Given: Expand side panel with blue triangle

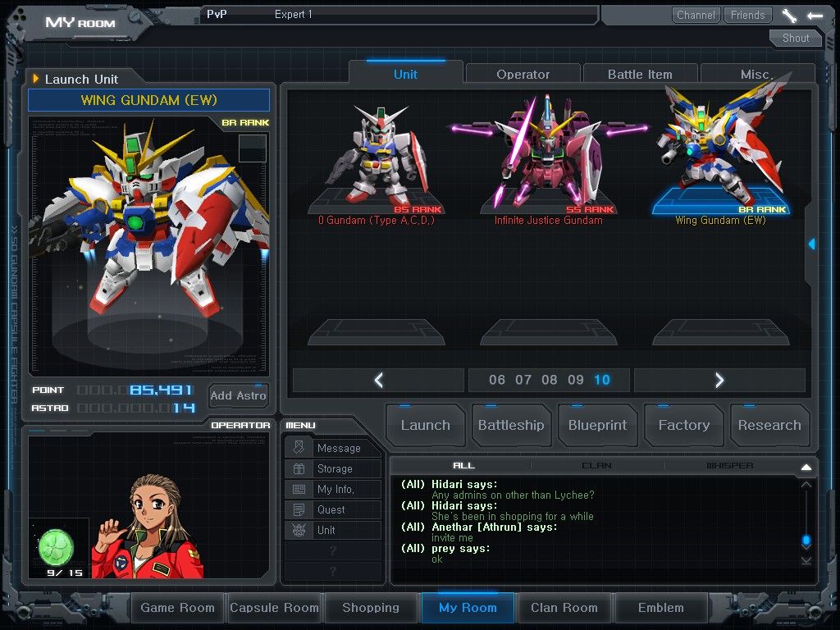Looking at the screenshot, I should click(811, 244).
